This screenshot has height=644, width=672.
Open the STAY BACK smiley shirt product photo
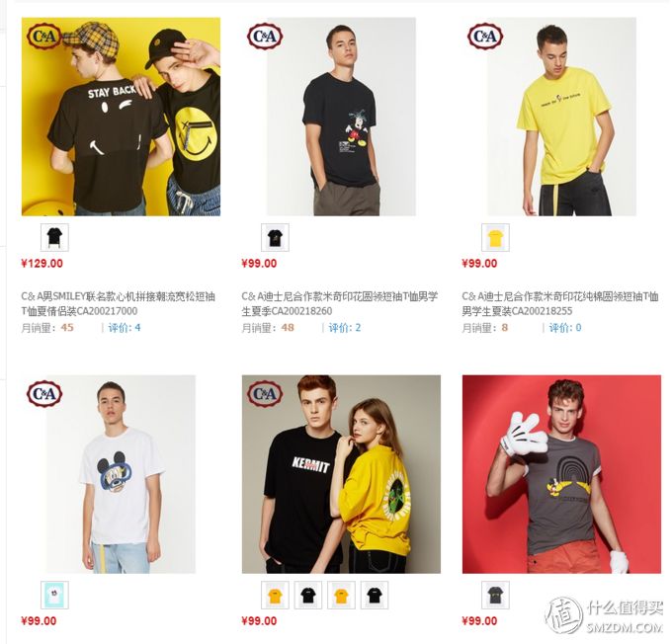pyautogui.click(x=121, y=117)
